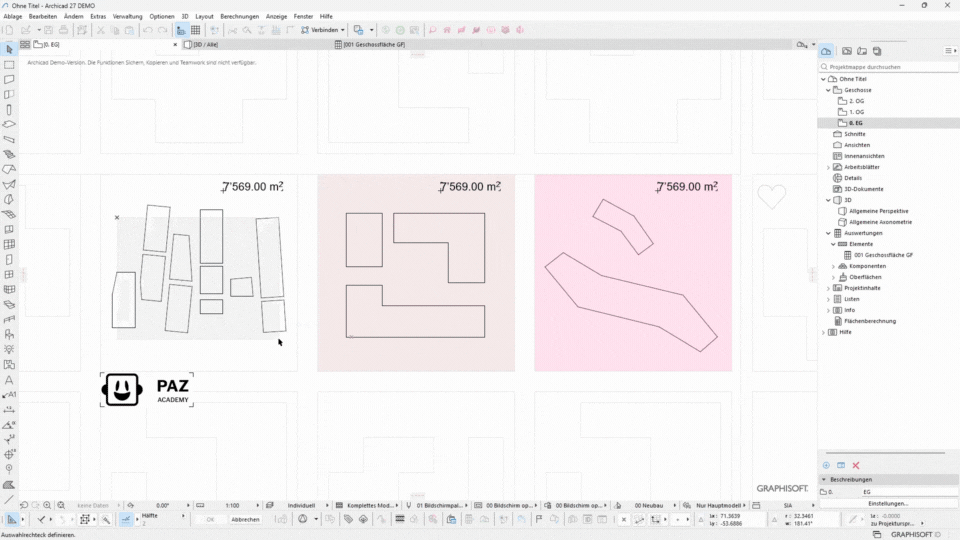Image resolution: width=960 pixels, height=540 pixels.
Task: Collapse the Auswertungen tree node
Action: pos(828,233)
